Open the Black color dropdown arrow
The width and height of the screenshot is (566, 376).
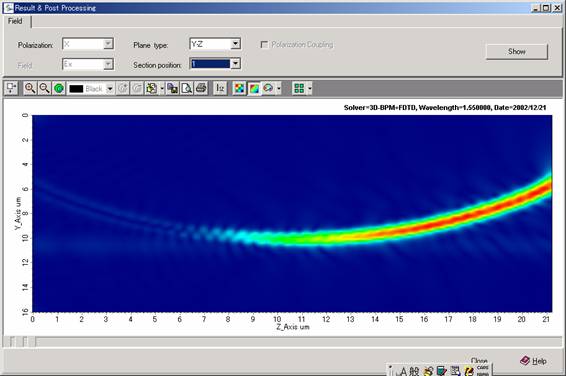[110, 88]
